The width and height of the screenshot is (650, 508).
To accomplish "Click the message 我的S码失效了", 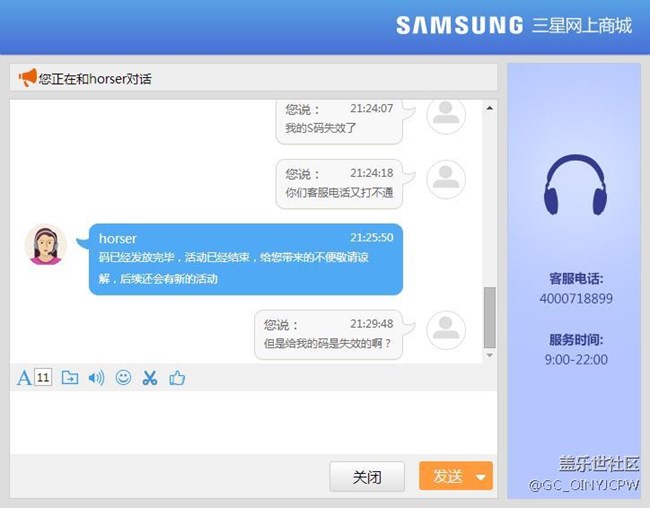I will 320,128.
